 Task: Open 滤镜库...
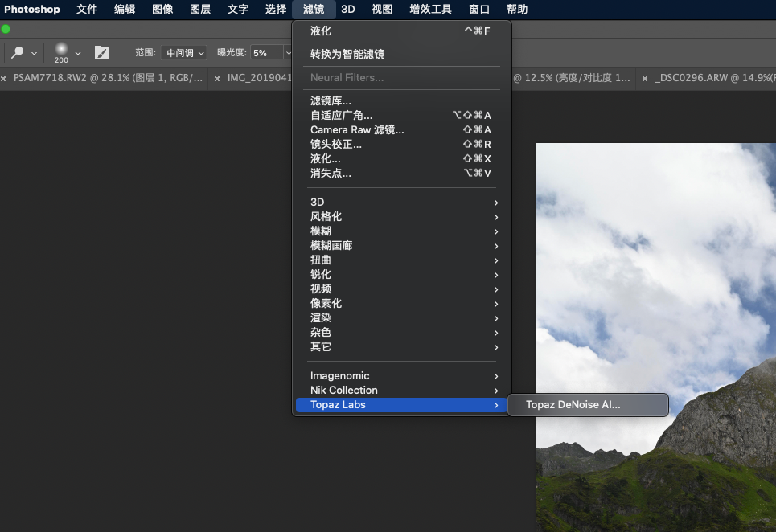click(x=401, y=101)
